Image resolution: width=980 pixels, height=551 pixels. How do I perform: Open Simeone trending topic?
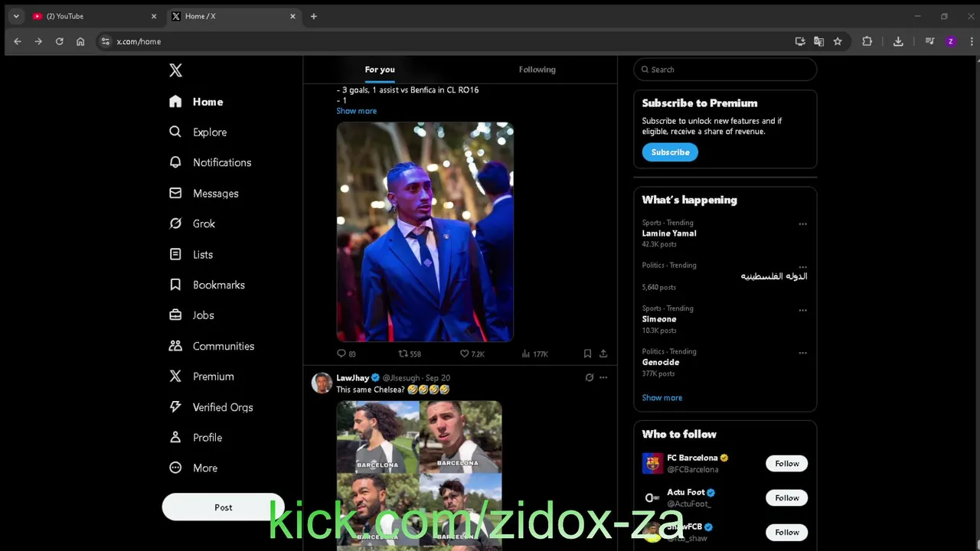[659, 319]
